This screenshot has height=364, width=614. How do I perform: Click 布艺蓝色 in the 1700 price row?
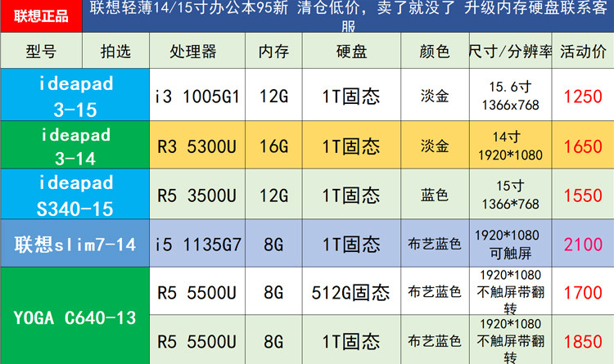[x=435, y=291]
